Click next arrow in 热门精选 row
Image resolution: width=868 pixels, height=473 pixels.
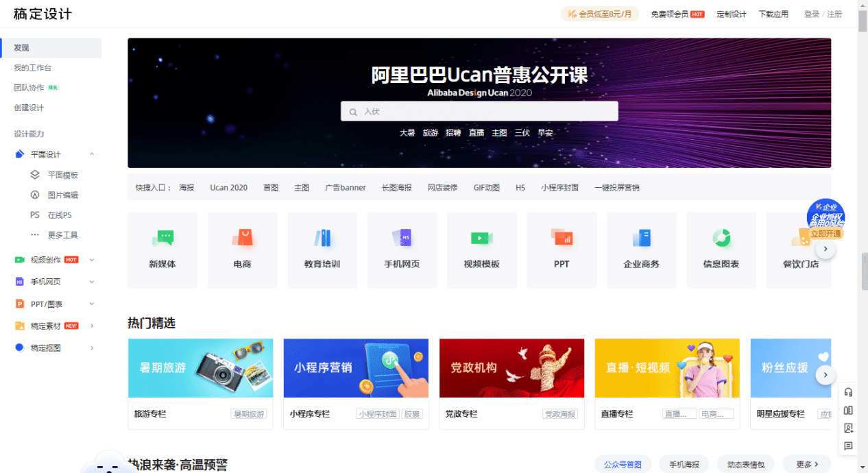[x=825, y=375]
